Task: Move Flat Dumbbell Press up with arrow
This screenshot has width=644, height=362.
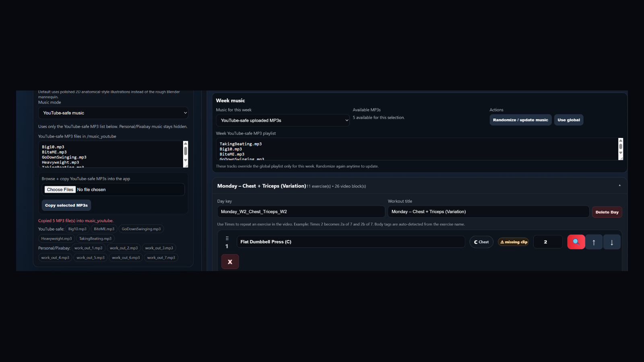Action: [x=594, y=242]
